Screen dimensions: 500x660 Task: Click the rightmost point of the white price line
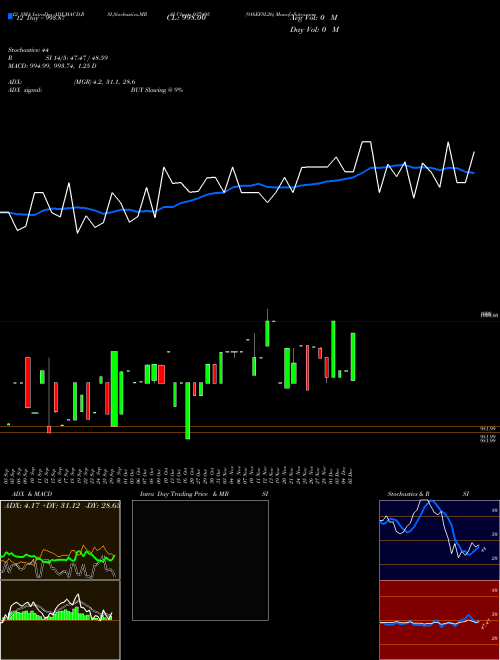pyautogui.click(x=474, y=152)
